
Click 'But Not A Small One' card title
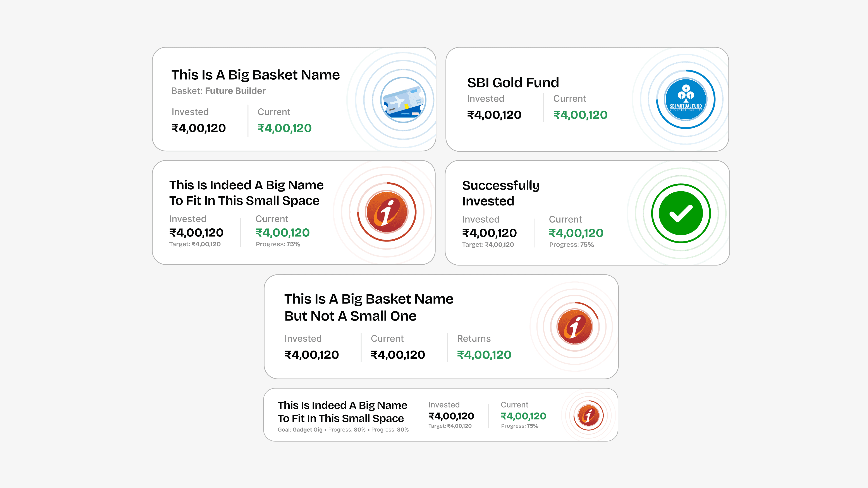[350, 316]
